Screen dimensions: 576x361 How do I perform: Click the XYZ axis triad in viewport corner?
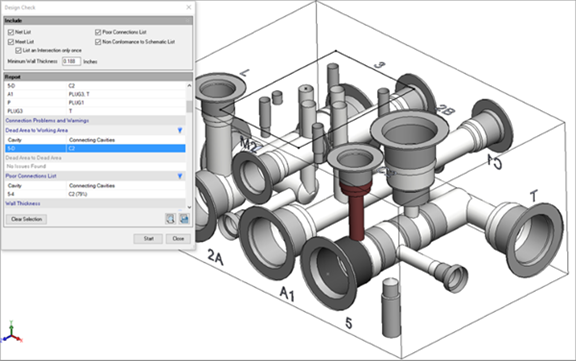pyautogui.click(x=11, y=332)
